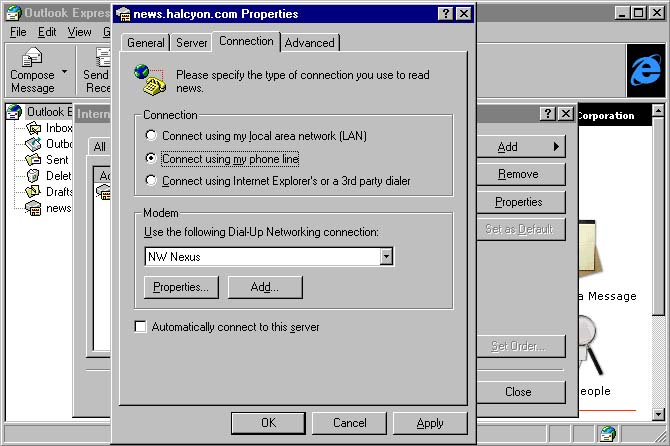
Task: Click the main window vertical scrollbar down arrow
Action: tap(658, 414)
